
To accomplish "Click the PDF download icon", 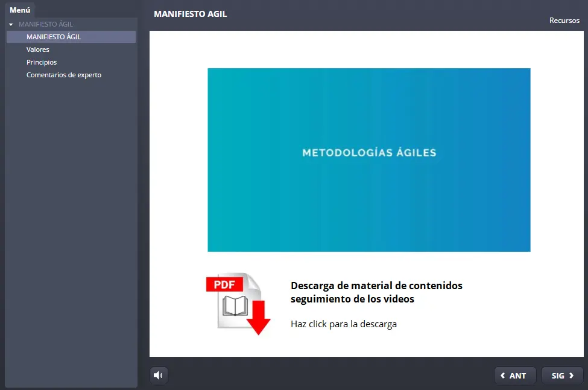I will (x=238, y=303).
